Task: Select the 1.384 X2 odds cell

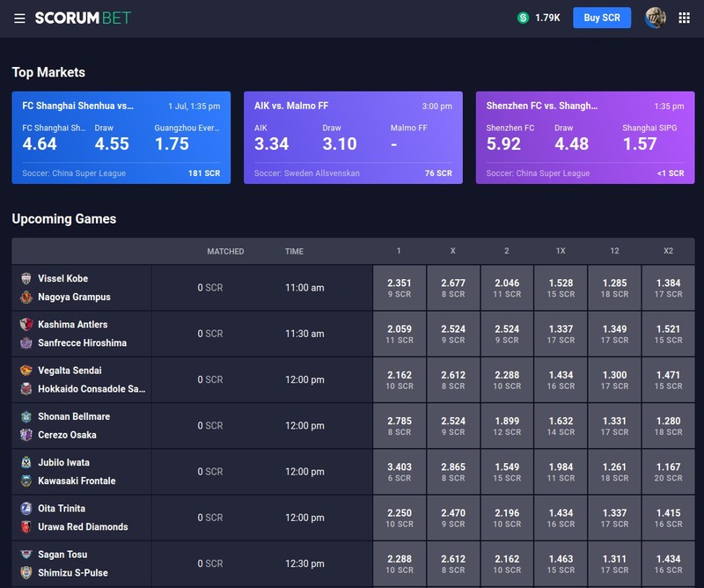Action: point(668,288)
